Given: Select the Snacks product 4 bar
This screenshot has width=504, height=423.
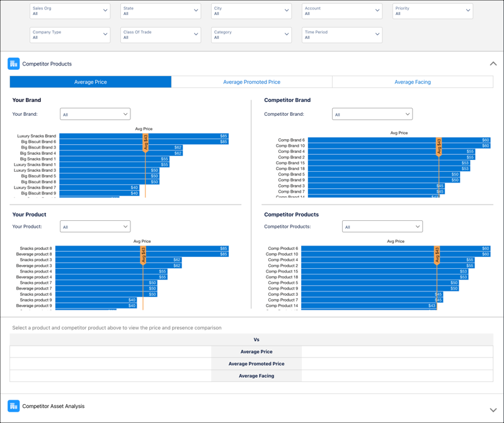Looking at the screenshot, I should click(x=112, y=271).
